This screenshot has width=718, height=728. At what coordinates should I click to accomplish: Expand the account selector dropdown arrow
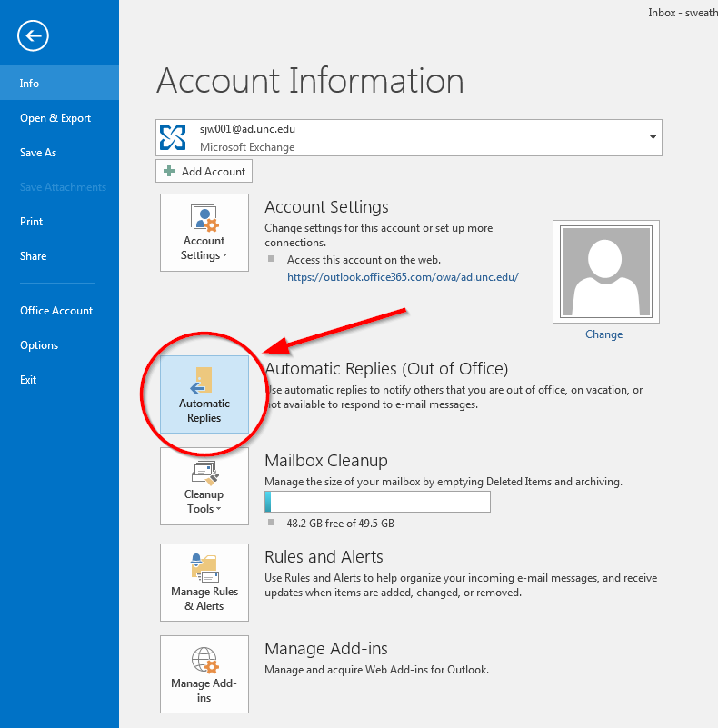[x=652, y=137]
